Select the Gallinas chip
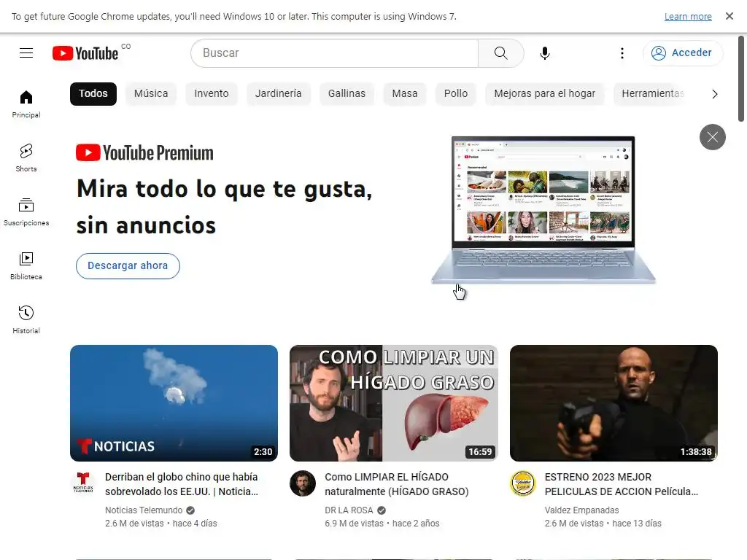This screenshot has height=560, width=747. click(x=347, y=94)
